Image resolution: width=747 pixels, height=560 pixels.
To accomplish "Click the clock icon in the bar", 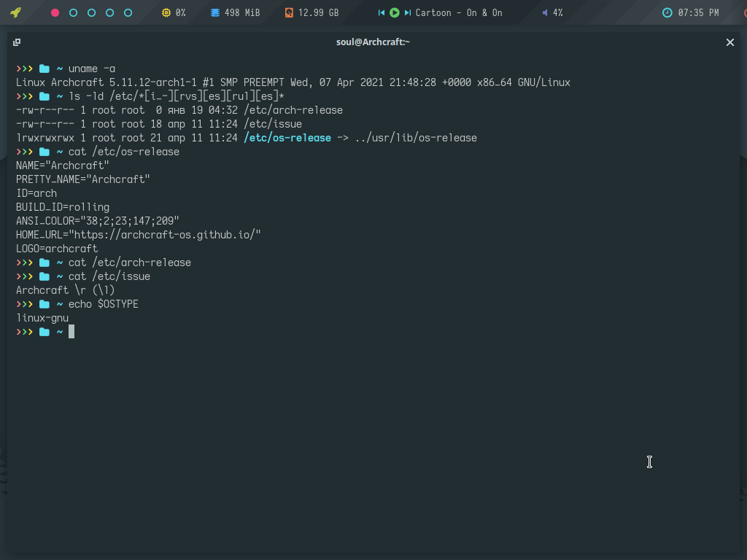I will pos(667,13).
